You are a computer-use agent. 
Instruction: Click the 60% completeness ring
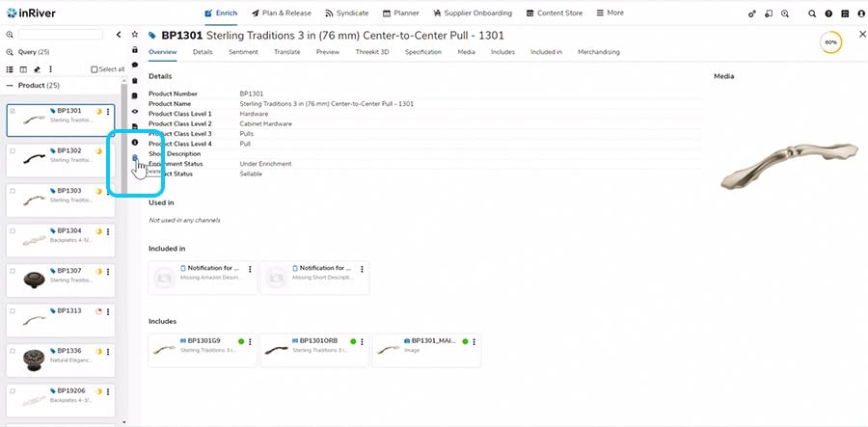click(831, 42)
